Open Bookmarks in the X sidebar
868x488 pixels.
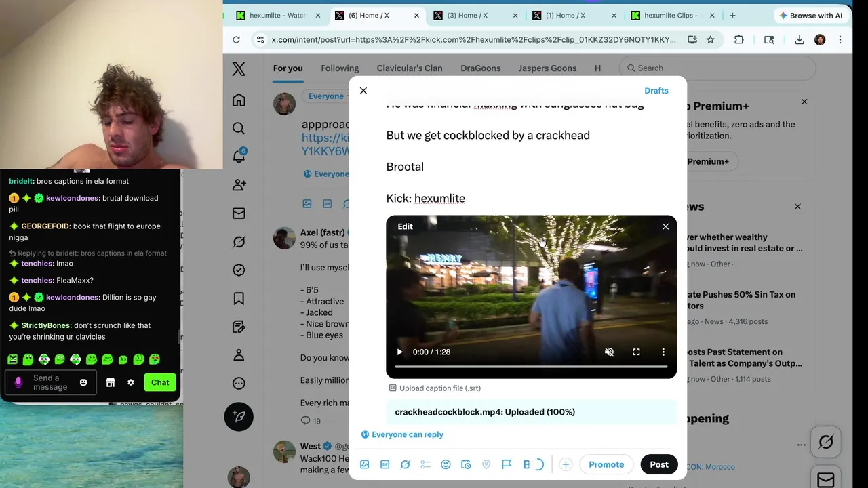pyautogui.click(x=239, y=298)
